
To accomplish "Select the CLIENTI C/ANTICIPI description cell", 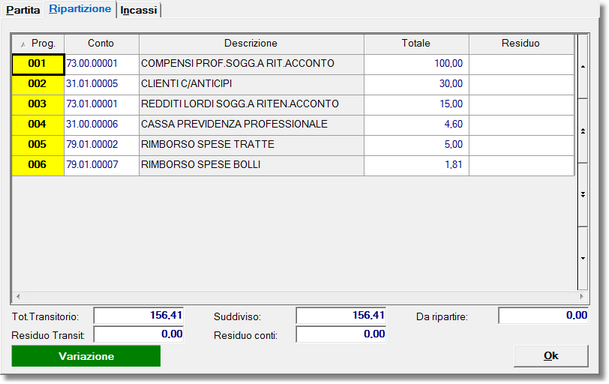I will point(251,84).
